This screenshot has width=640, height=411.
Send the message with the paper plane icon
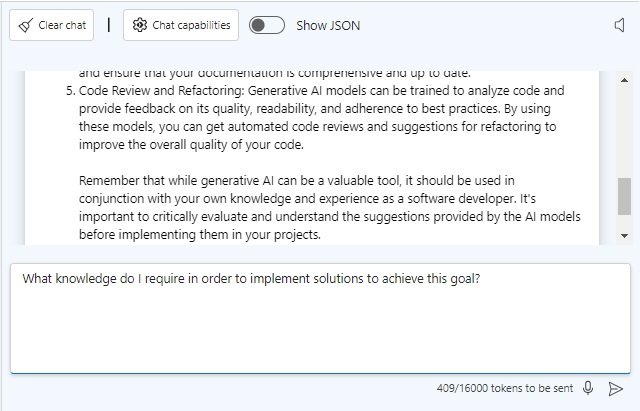616,389
